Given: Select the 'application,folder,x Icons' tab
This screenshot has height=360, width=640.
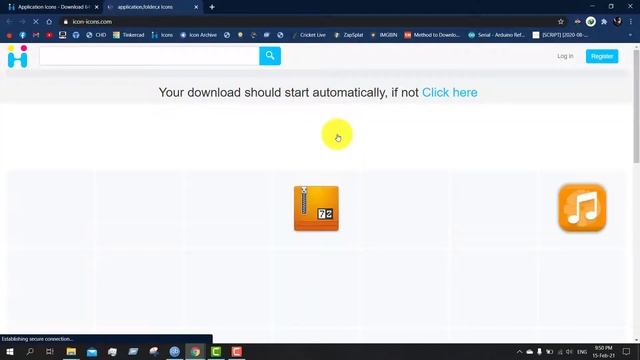Looking at the screenshot, I should (x=152, y=7).
